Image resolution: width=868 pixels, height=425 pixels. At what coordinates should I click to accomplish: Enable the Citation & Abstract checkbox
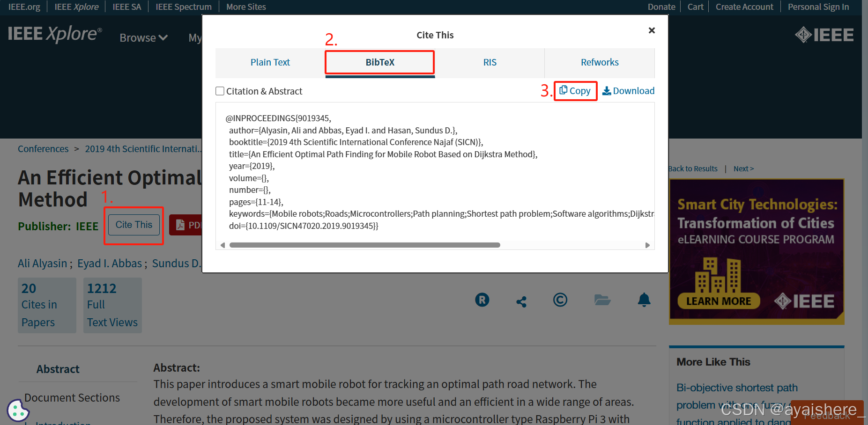pyautogui.click(x=220, y=91)
